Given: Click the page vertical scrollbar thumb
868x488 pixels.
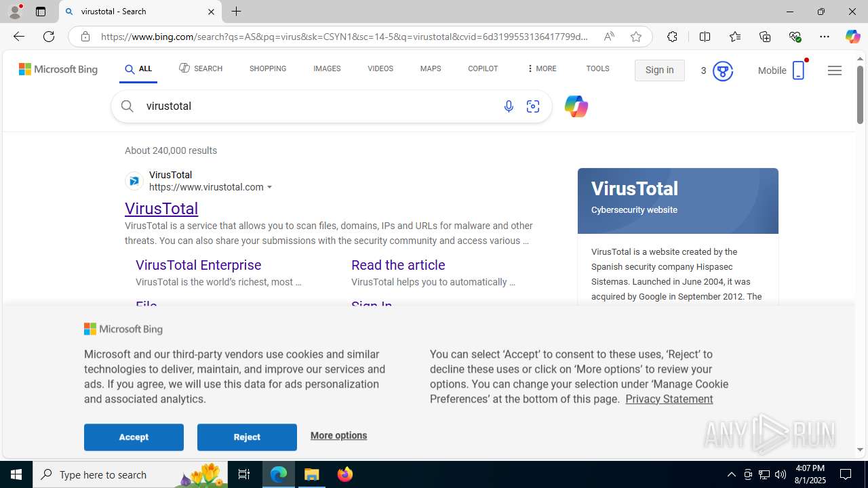Looking at the screenshot, I should 860,94.
